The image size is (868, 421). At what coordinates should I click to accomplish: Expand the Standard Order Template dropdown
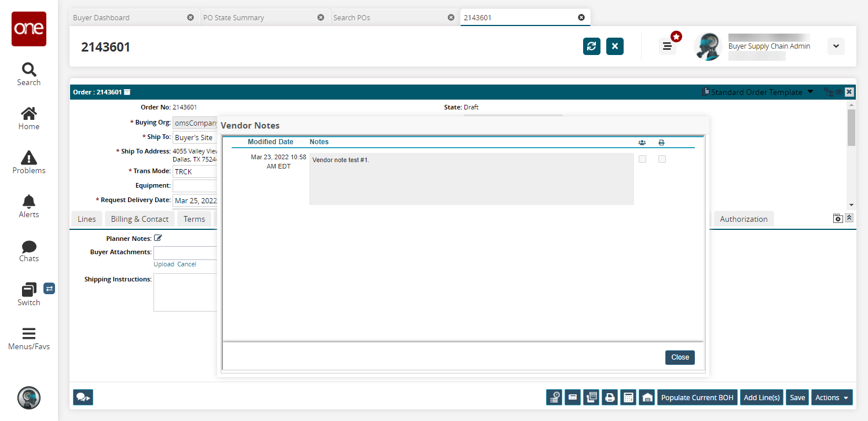pyautogui.click(x=810, y=92)
